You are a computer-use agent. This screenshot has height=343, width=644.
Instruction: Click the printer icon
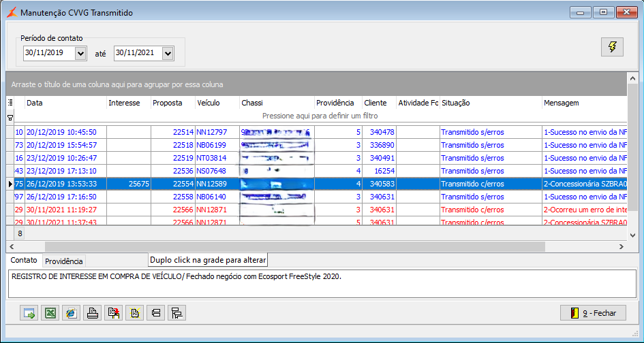[92, 313]
